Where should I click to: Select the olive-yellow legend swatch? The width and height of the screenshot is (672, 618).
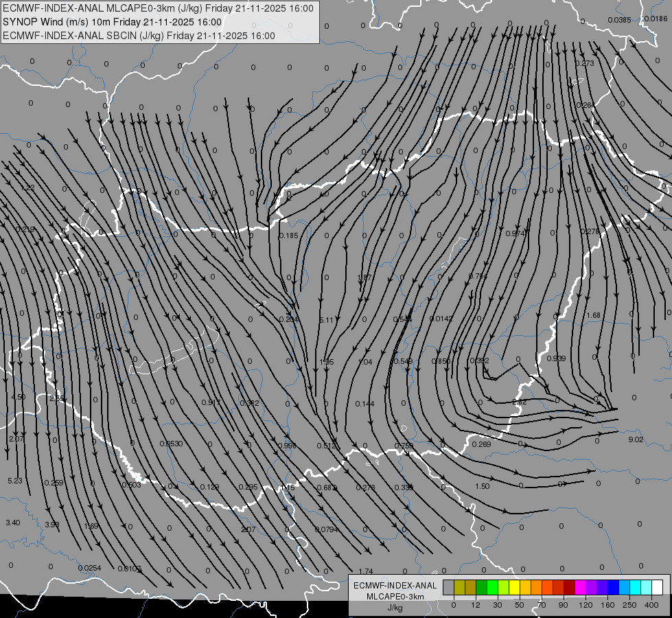459,587
